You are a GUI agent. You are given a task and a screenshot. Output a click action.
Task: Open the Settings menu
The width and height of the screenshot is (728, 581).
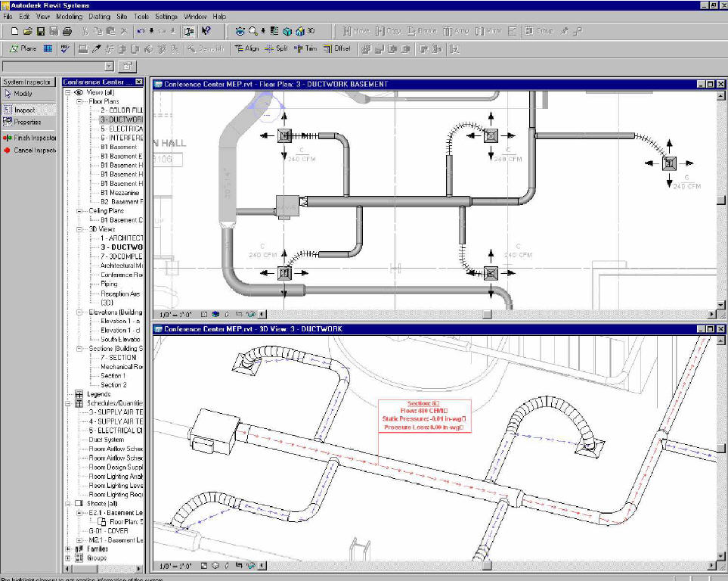point(166,17)
